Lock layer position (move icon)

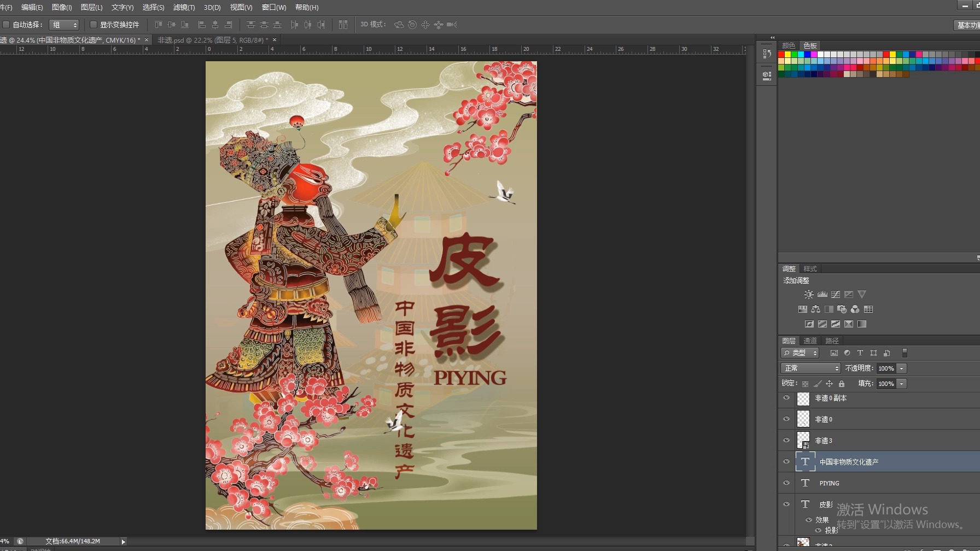click(x=829, y=384)
